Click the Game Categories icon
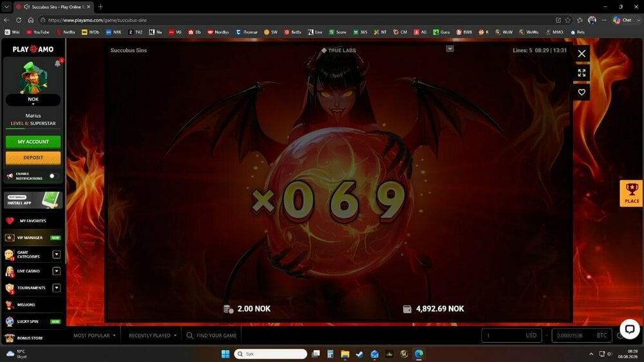This screenshot has width=644, height=362. tap(10, 255)
